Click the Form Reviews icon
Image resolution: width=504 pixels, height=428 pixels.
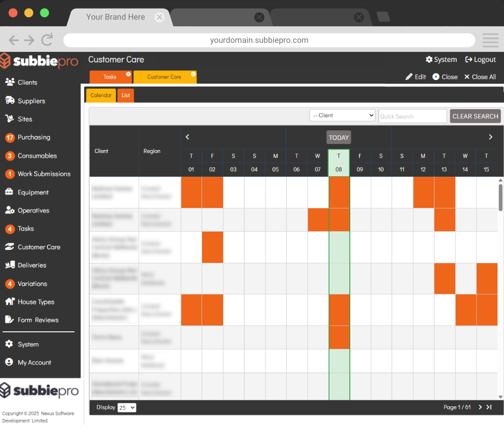tap(10, 320)
